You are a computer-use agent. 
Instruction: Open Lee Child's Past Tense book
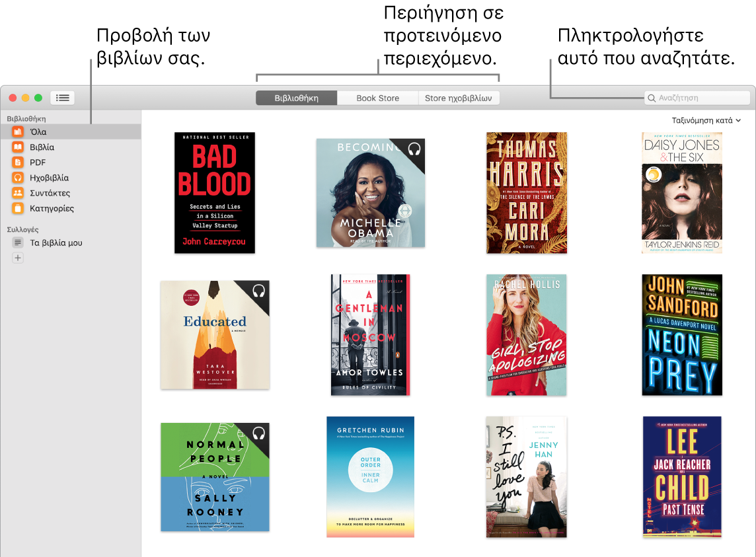click(682, 476)
